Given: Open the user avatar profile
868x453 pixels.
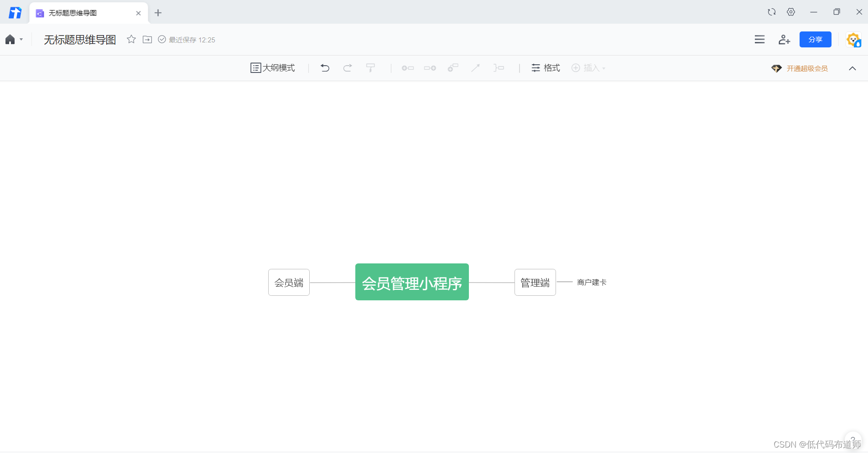Looking at the screenshot, I should pyautogui.click(x=853, y=40).
